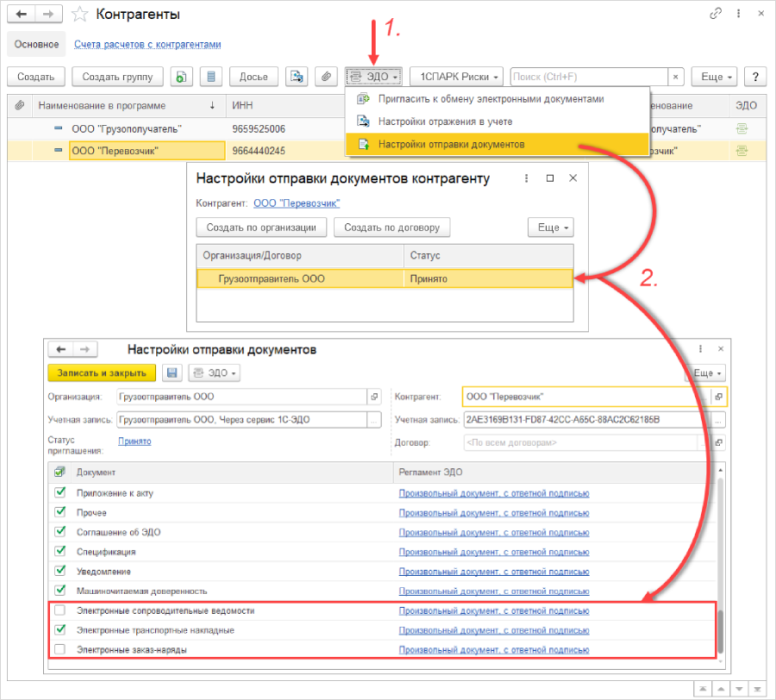Click the Принято invitation status link
The width and height of the screenshot is (776, 700).
point(135,441)
